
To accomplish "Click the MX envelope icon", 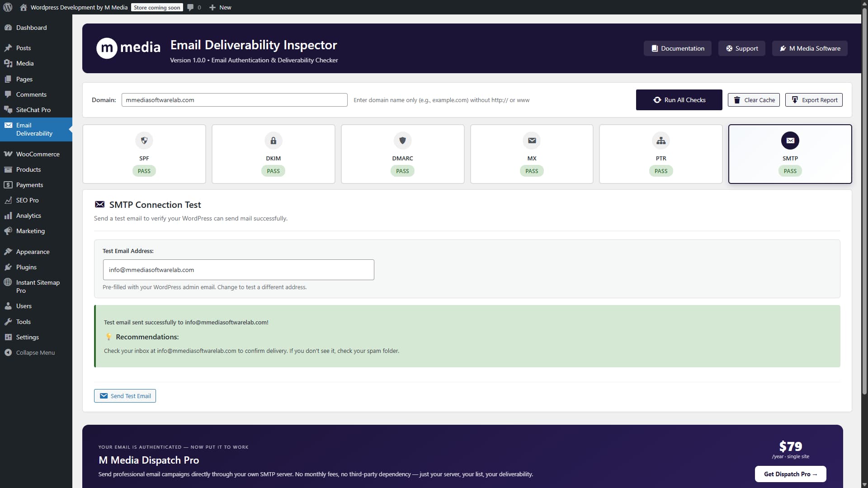I will (x=532, y=141).
